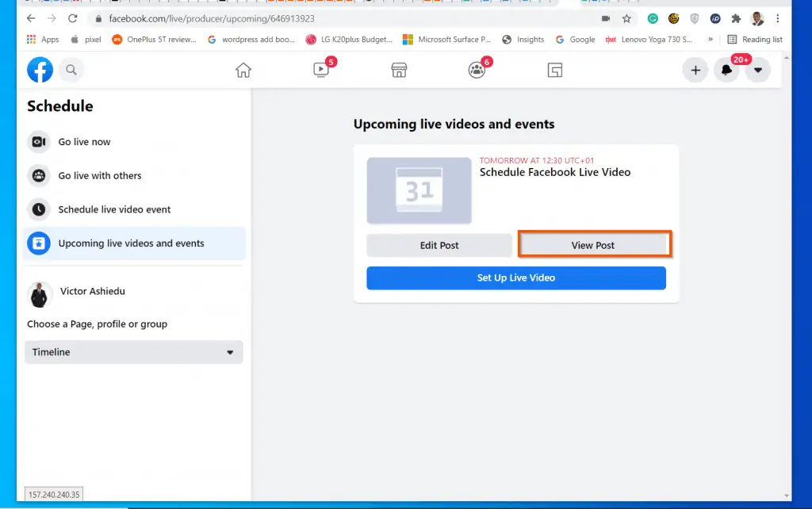
Task: Select Upcoming live videos and events
Action: coord(133,243)
